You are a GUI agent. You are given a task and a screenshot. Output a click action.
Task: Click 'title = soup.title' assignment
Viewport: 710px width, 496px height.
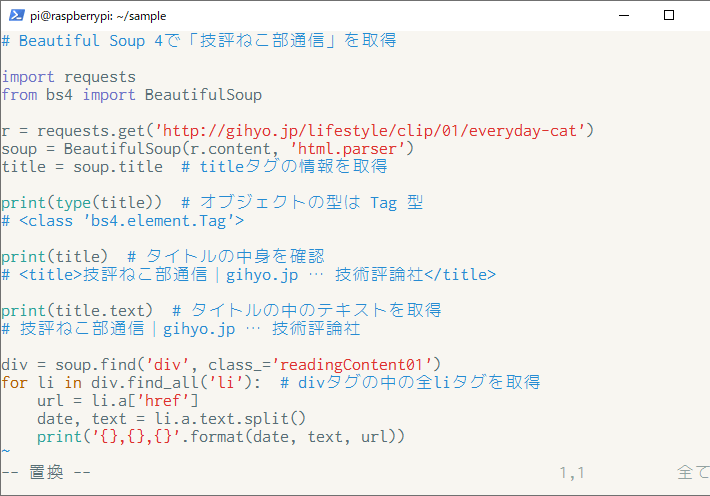[82, 167]
